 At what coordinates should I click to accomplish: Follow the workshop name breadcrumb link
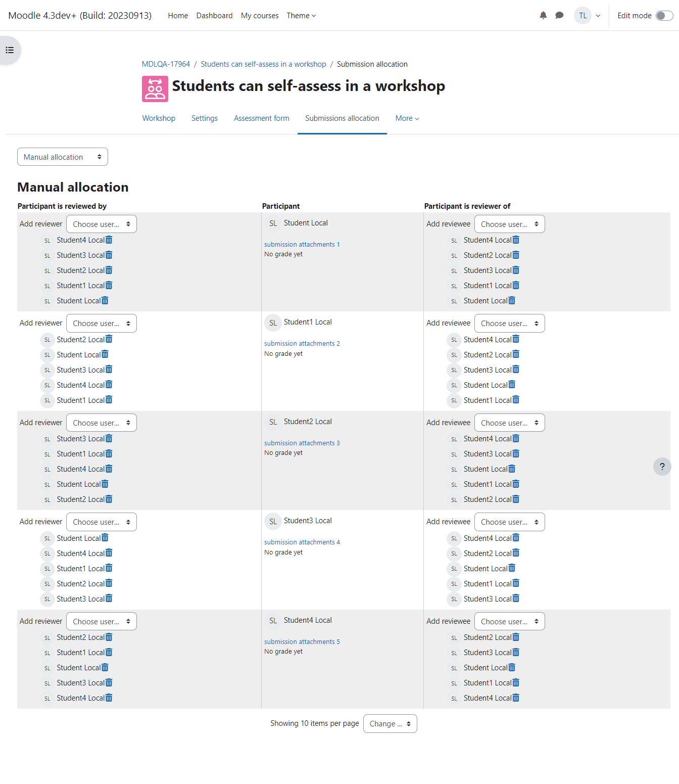pos(263,64)
